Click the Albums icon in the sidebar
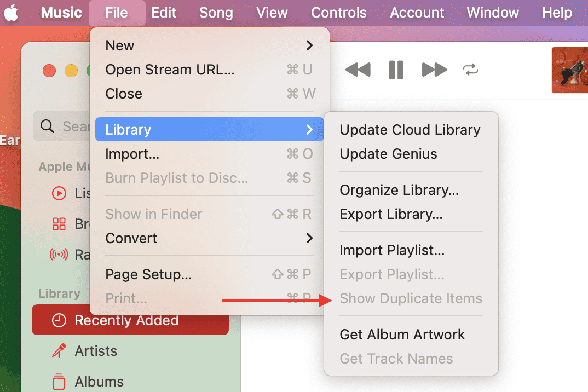Viewport: 588px width, 392px height. (x=59, y=382)
